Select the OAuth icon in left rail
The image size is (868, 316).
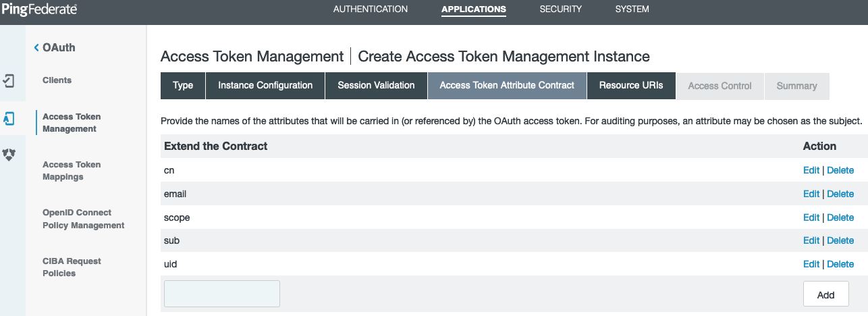click(x=9, y=118)
